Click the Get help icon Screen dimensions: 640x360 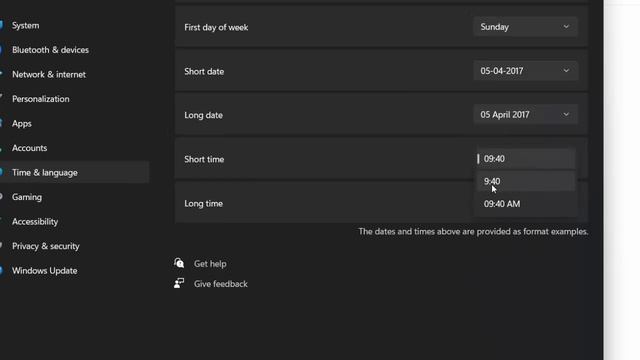179,263
